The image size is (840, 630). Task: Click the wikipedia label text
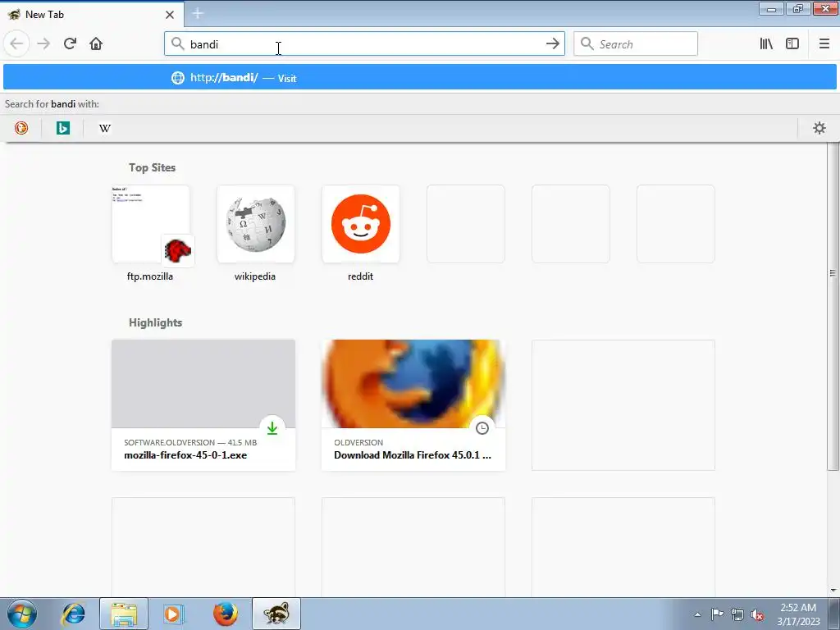click(x=255, y=276)
